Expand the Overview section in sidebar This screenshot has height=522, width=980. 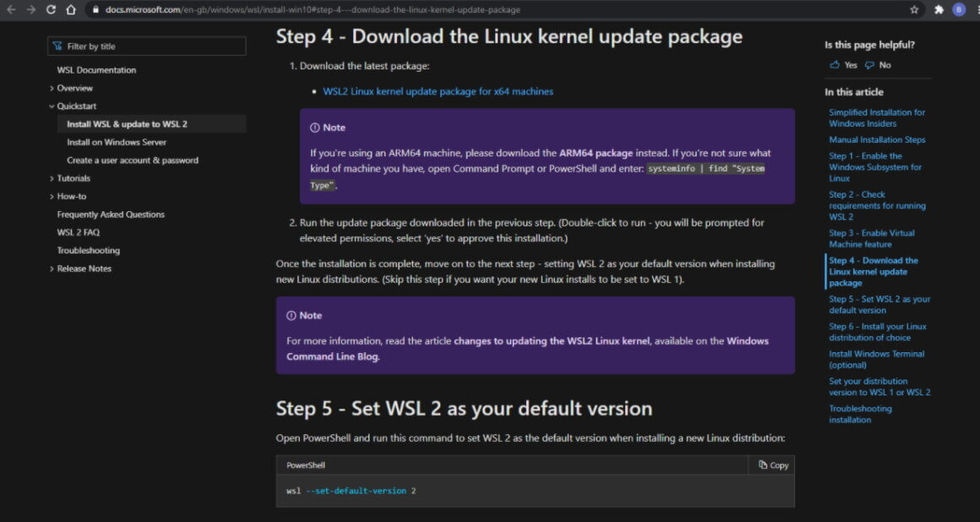coord(71,88)
